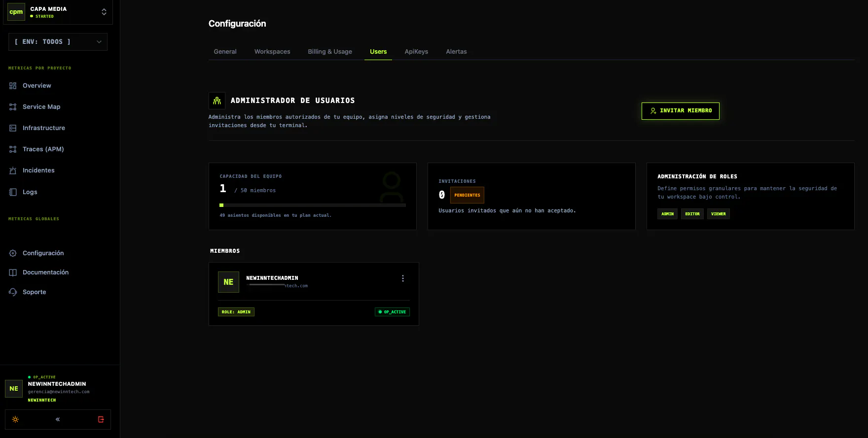This screenshot has height=438, width=868.
Task: Click the EDITOR role tag
Action: point(692,214)
